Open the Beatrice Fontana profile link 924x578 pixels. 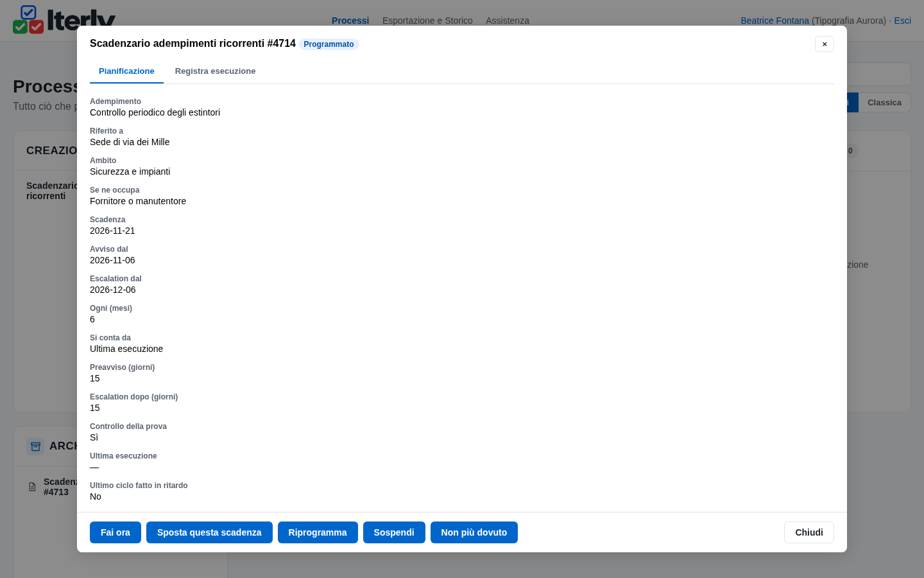pyautogui.click(x=774, y=21)
